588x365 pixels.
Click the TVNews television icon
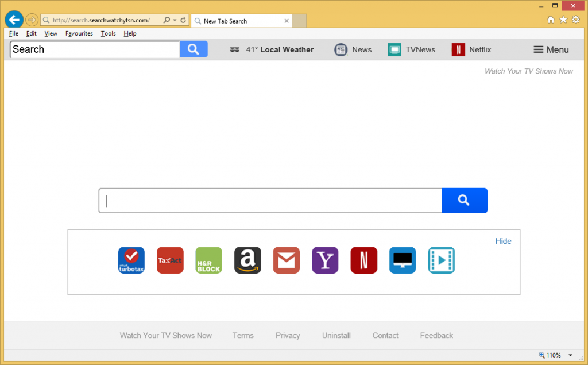(x=394, y=49)
